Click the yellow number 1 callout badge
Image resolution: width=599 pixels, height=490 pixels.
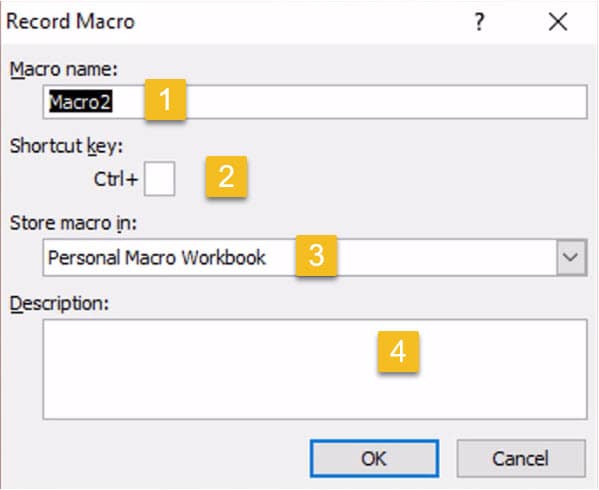pos(165,99)
